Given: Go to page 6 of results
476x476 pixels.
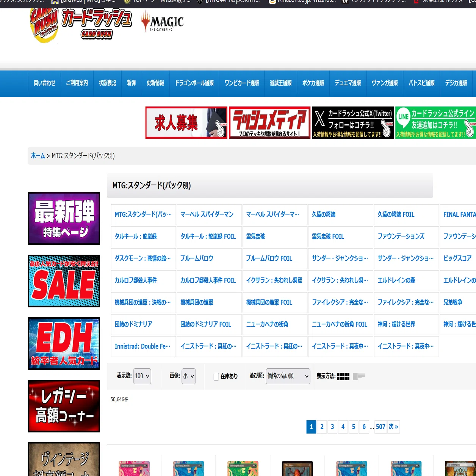Looking at the screenshot, I should pyautogui.click(x=364, y=427).
